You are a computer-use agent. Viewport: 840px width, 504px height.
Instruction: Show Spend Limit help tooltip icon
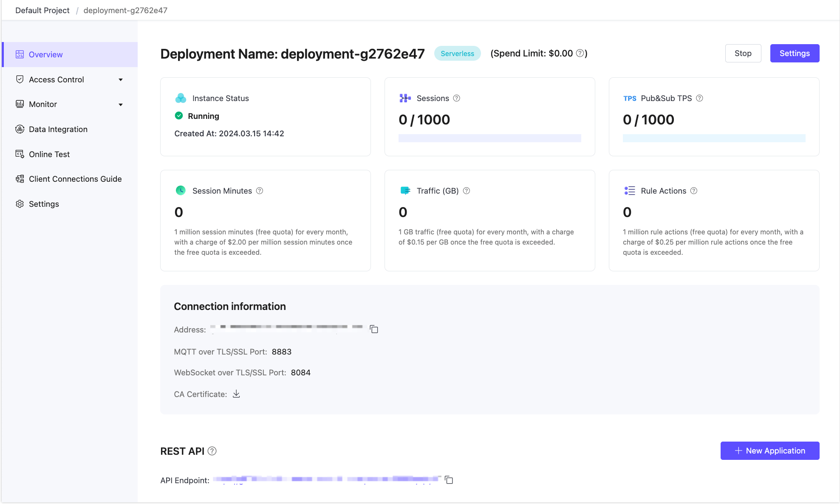pos(580,53)
